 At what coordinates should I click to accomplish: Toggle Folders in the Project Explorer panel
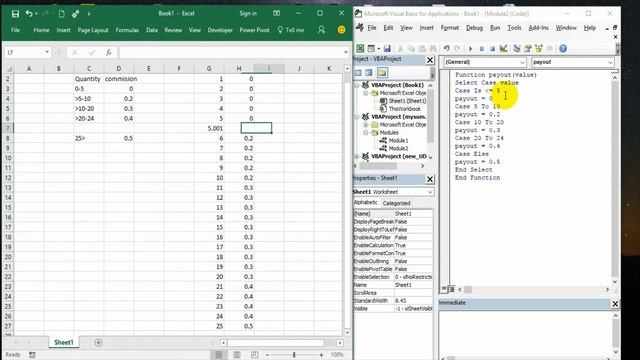(382, 73)
